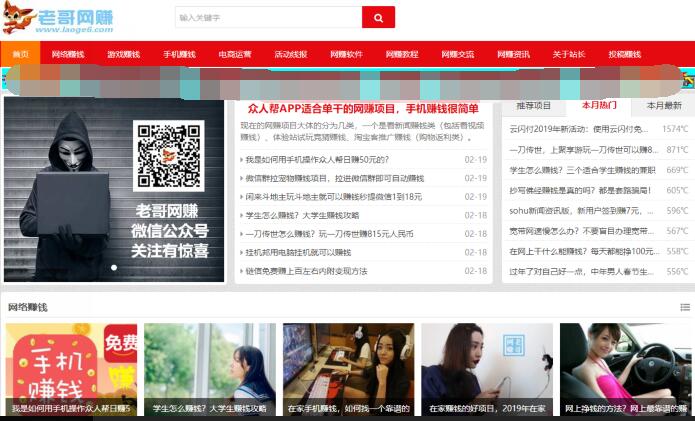This screenshot has height=421, width=695.
Task: Select the 本月热门 tab
Action: pos(599,106)
